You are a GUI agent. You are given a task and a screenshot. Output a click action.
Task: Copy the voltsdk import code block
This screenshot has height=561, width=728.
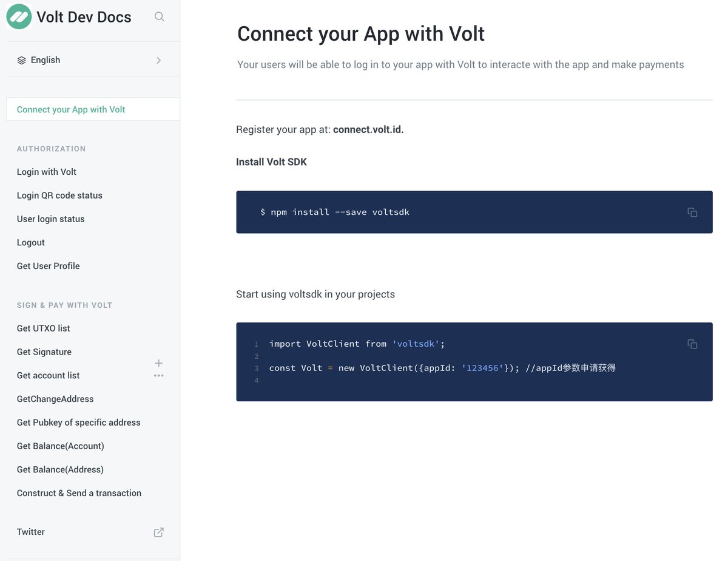click(692, 344)
